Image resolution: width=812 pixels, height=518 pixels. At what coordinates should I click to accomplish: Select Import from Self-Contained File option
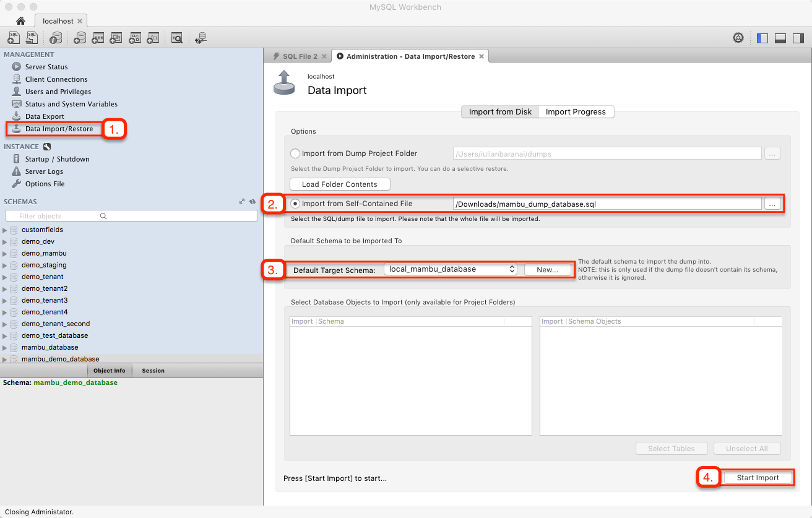point(296,204)
